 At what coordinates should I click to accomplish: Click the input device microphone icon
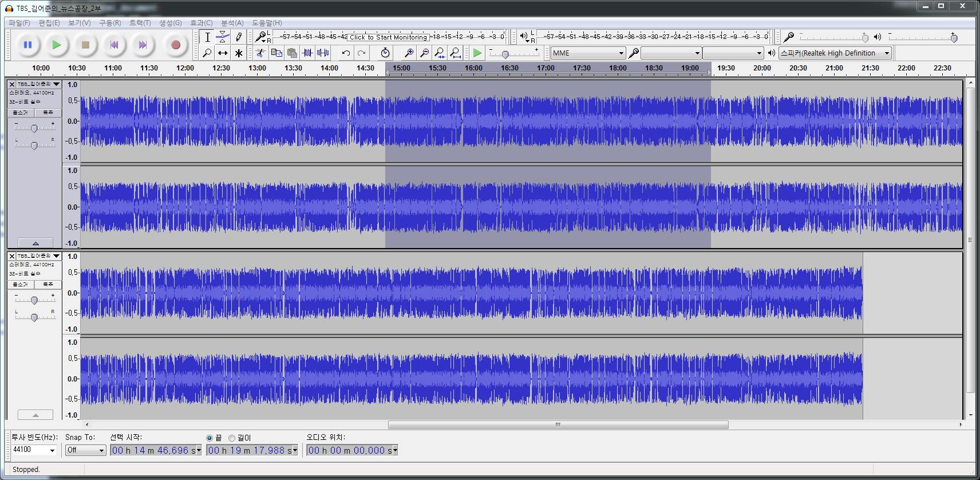click(634, 53)
